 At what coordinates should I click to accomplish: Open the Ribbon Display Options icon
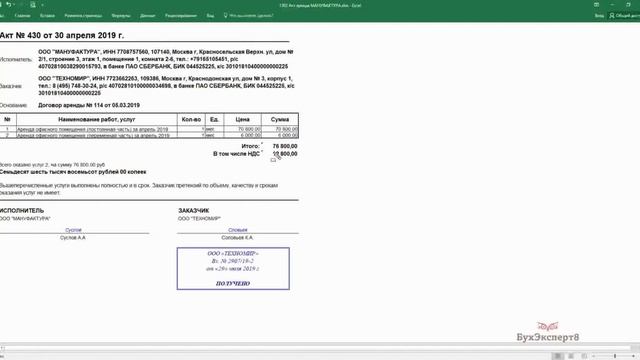[596, 5]
